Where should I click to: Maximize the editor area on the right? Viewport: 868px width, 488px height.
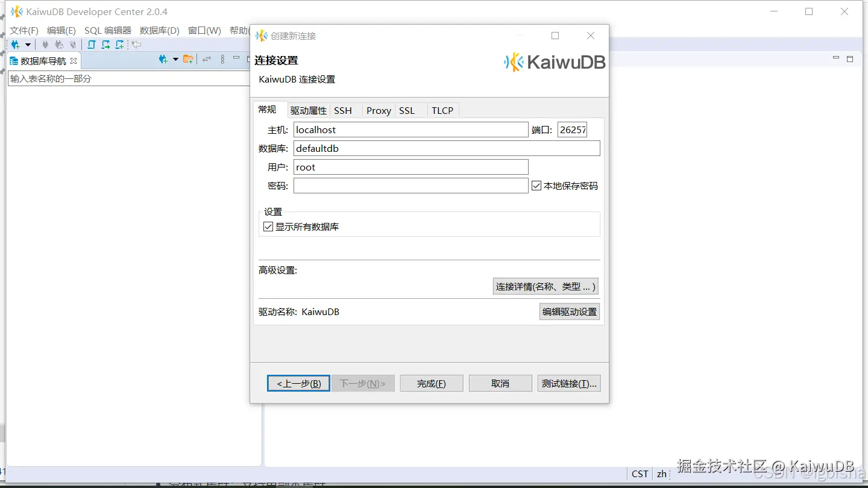point(850,59)
